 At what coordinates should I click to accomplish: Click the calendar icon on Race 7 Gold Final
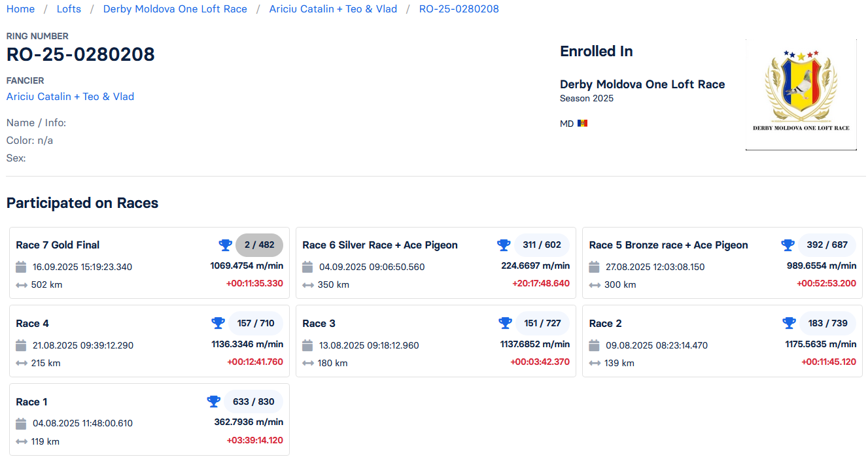coord(21,267)
